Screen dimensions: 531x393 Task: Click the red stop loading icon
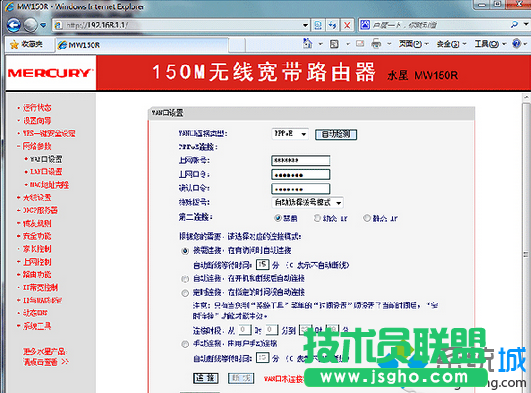click(x=347, y=25)
